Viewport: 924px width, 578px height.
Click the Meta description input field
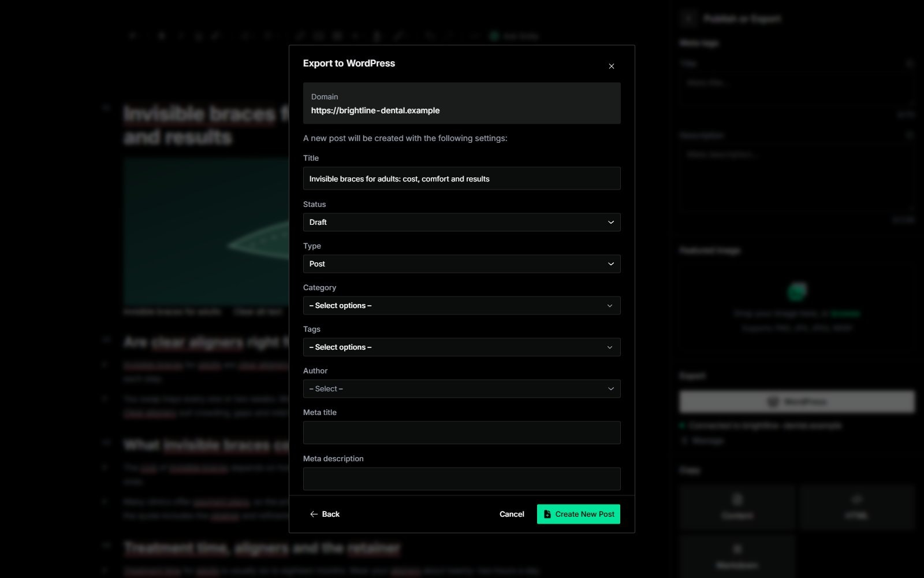(461, 479)
